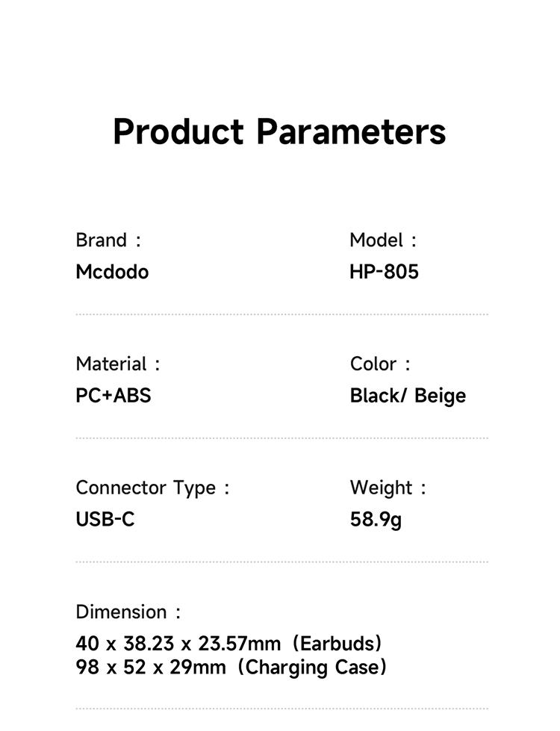Select the 58.9g weight value
This screenshot has height=731, width=560.
click(376, 519)
